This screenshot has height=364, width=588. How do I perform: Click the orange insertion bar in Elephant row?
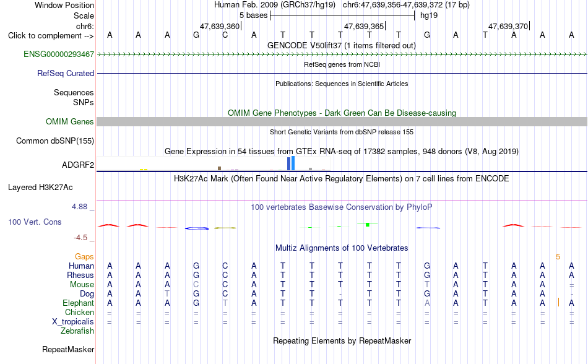558,302
